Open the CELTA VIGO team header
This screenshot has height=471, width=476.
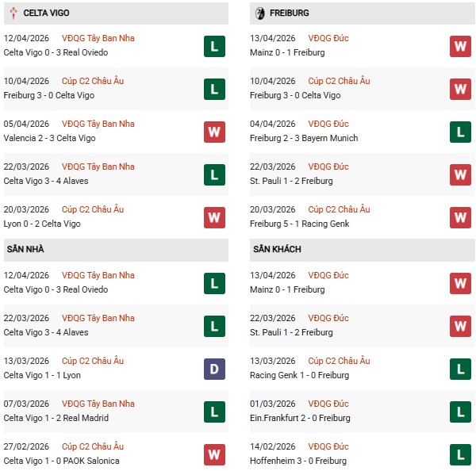49,13
